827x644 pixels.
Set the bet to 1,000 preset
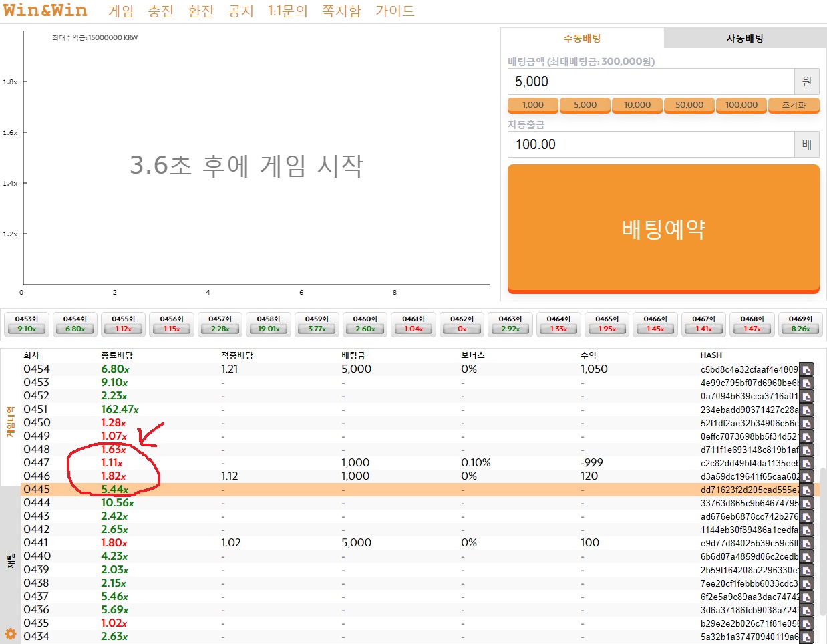(x=533, y=105)
